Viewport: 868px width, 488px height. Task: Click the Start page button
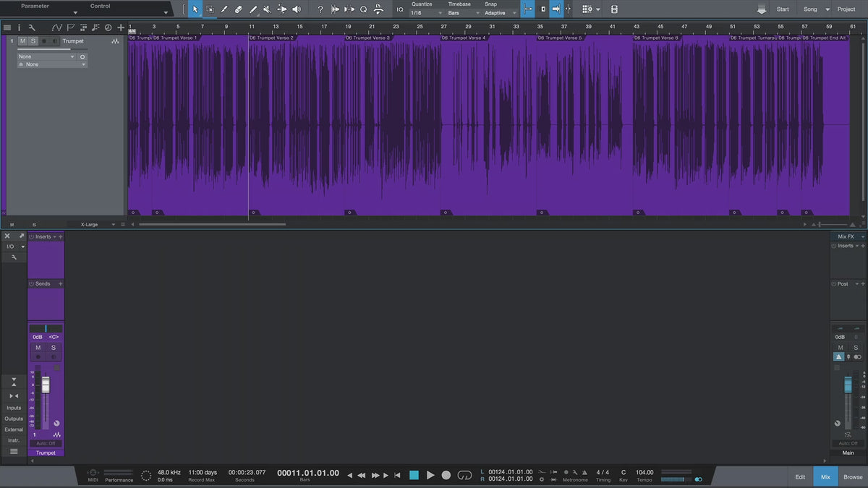[783, 9]
